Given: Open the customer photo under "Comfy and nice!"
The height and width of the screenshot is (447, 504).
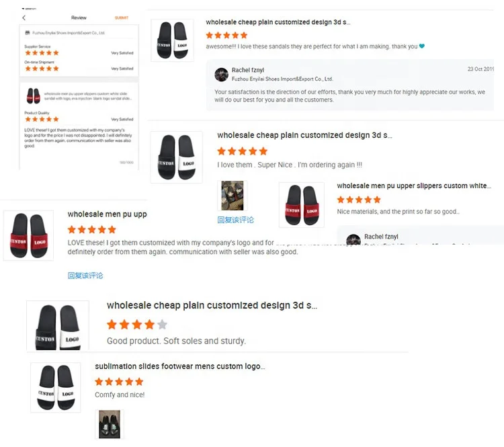Looking at the screenshot, I should click(110, 425).
